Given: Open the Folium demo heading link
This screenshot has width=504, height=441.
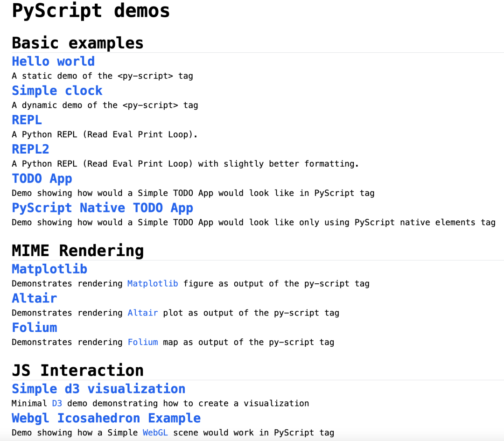Looking at the screenshot, I should [35, 328].
